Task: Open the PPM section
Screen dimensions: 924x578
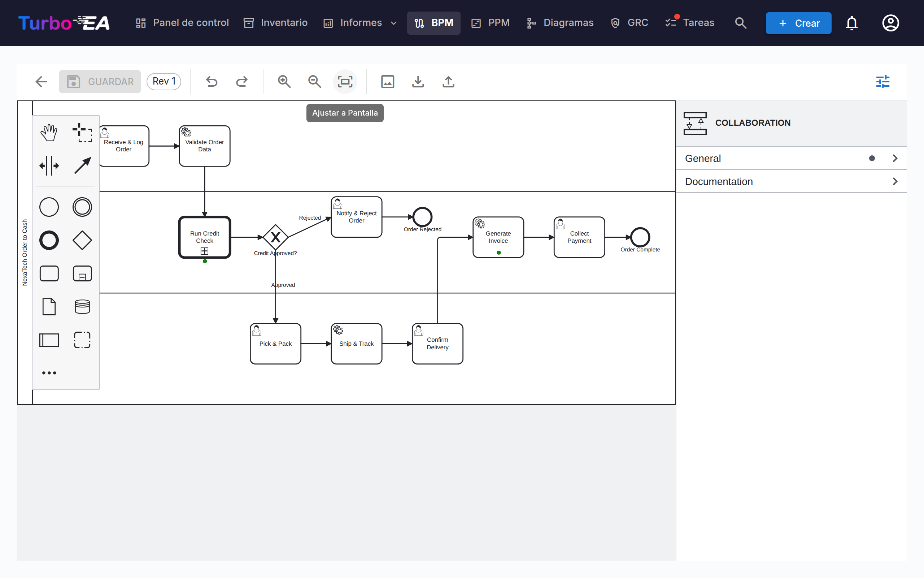Action: [x=490, y=23]
